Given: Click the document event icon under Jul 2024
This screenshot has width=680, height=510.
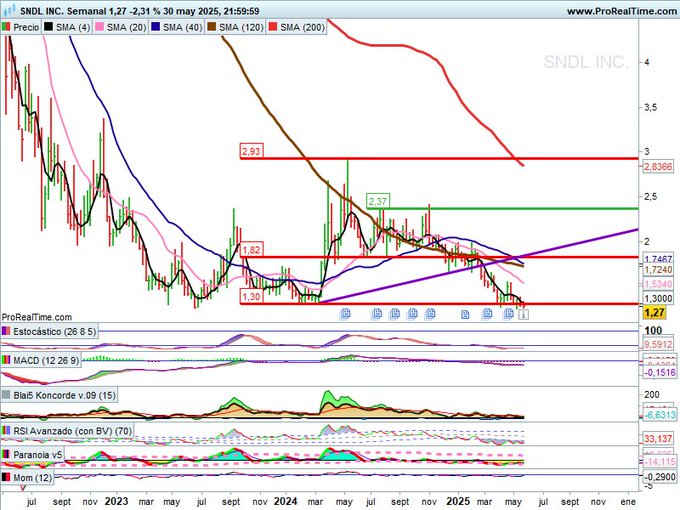Looking at the screenshot, I should (x=377, y=313).
